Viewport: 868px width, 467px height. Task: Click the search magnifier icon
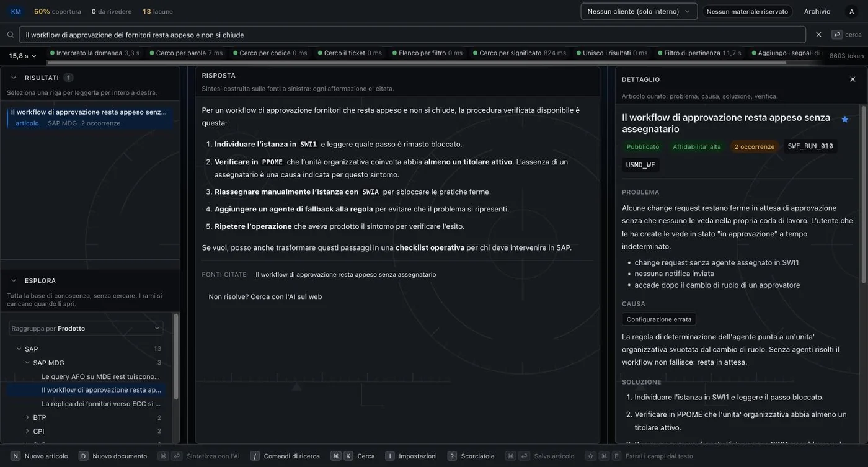(11, 35)
